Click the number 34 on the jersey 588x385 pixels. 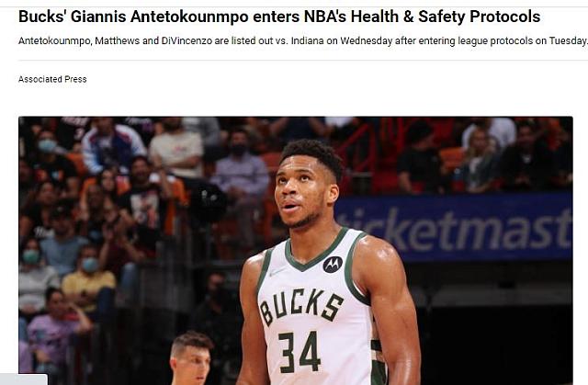point(300,353)
